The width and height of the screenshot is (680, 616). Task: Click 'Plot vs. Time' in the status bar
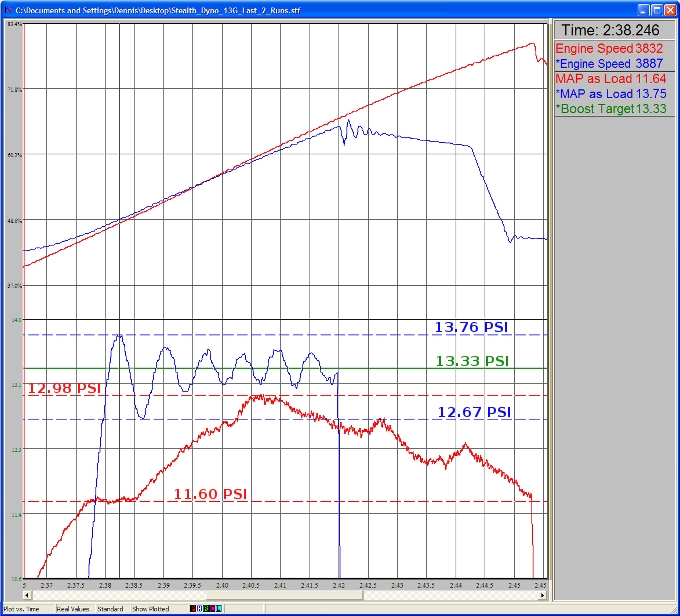pos(21,609)
